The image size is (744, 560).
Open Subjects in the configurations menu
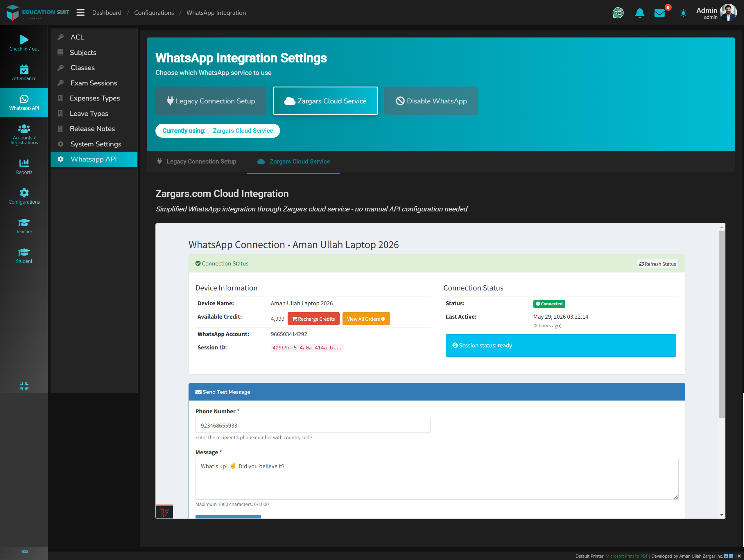pyautogui.click(x=94, y=53)
